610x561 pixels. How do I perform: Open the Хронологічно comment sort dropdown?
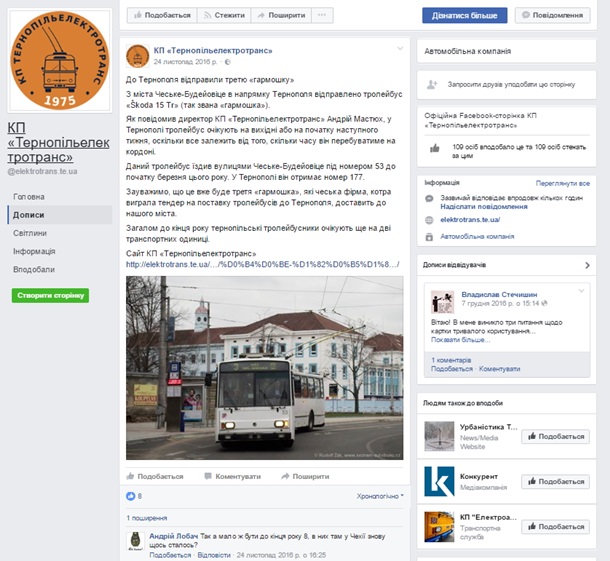[x=380, y=496]
